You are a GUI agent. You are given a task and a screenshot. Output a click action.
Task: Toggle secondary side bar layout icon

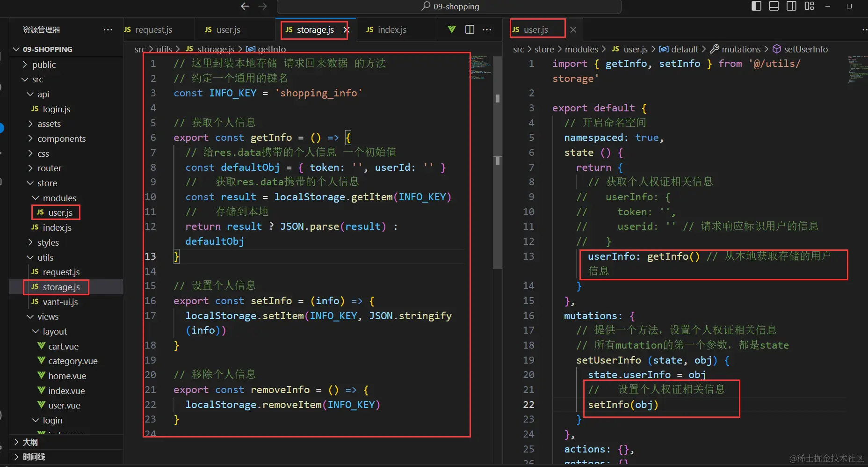point(791,6)
